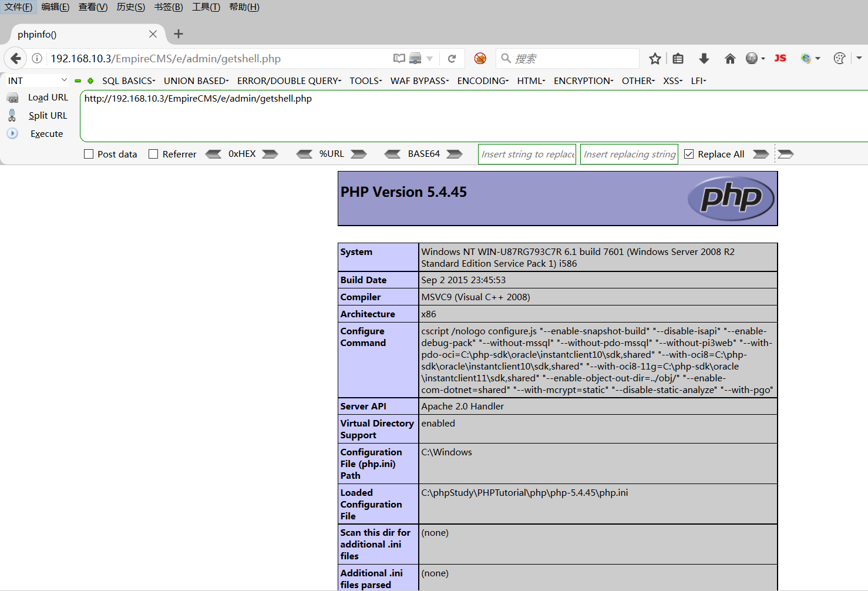Click the bookmark star icon

[x=655, y=58]
